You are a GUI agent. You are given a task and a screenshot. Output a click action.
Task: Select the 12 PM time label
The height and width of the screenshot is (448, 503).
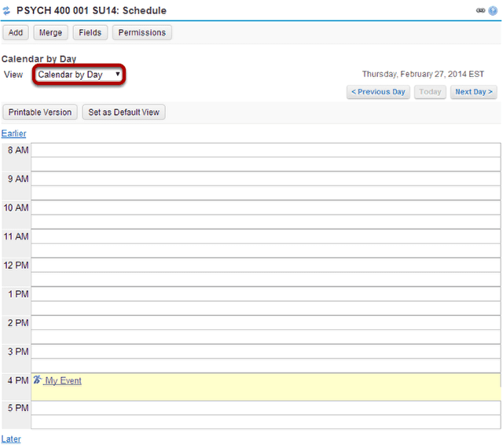[16, 266]
